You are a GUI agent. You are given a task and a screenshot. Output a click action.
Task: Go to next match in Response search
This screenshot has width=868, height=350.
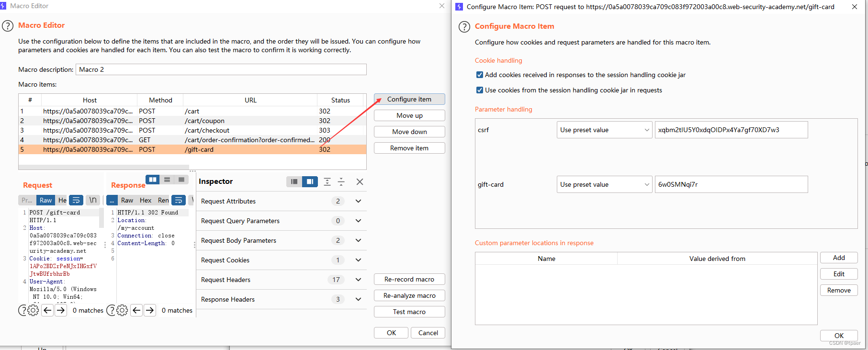[150, 310]
